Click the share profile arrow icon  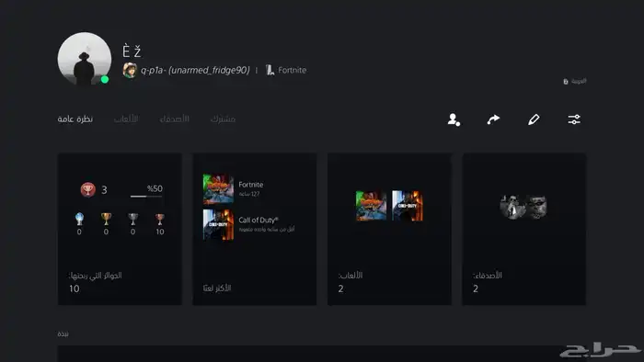tap(493, 119)
